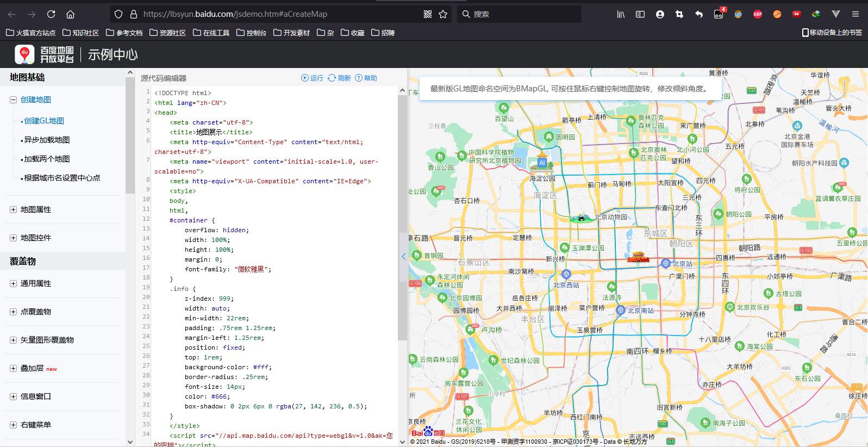Go to the browser home page icon

tap(70, 14)
